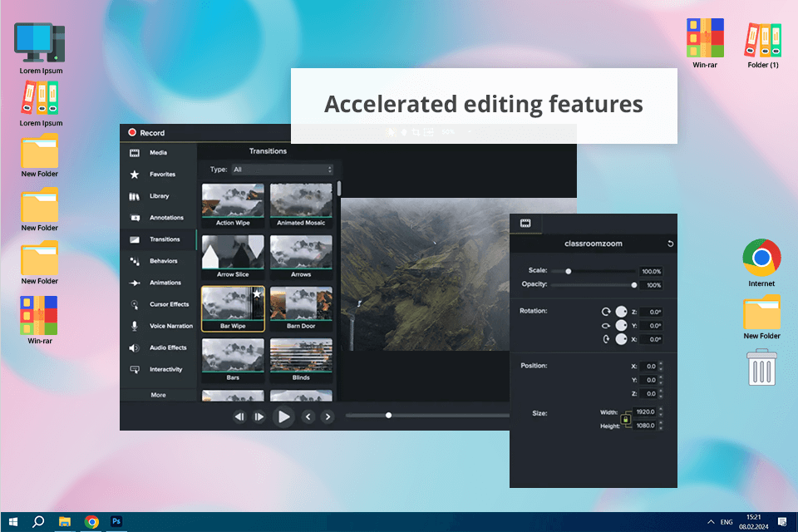Screen dimensions: 798x532
Task: Click the Animations arrow icon
Action: pyautogui.click(x=135, y=283)
